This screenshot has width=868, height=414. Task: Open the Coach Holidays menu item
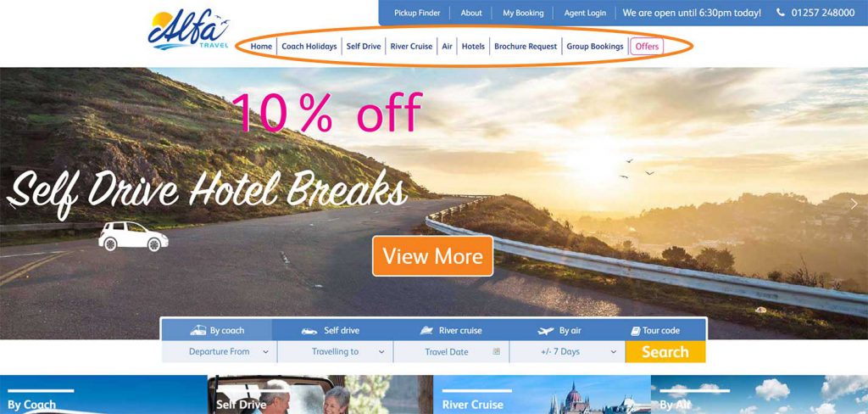pos(309,47)
